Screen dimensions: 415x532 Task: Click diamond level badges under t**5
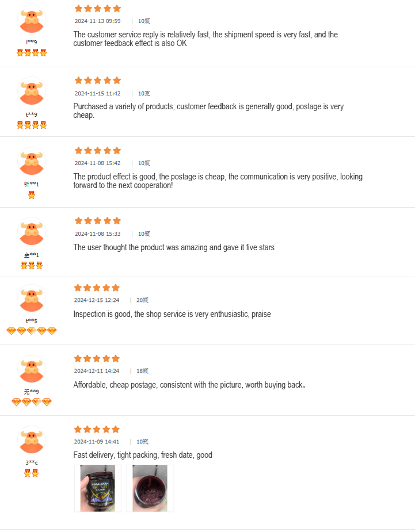(x=32, y=331)
